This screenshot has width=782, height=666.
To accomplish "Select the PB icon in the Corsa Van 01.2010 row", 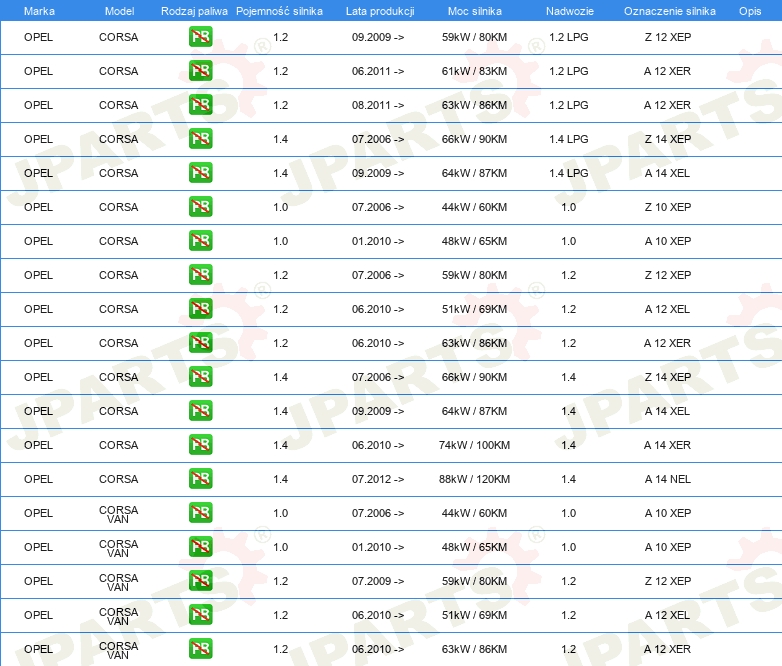I will [x=200, y=547].
